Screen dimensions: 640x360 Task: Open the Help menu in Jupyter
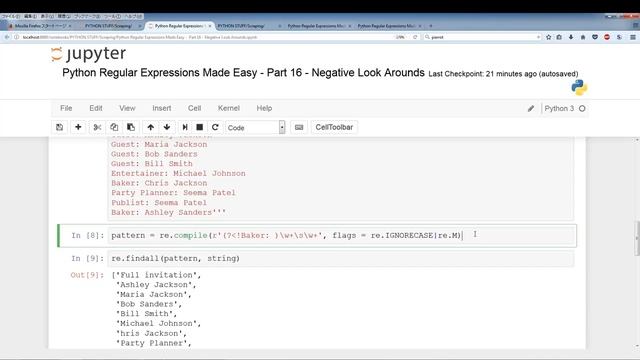click(264, 108)
